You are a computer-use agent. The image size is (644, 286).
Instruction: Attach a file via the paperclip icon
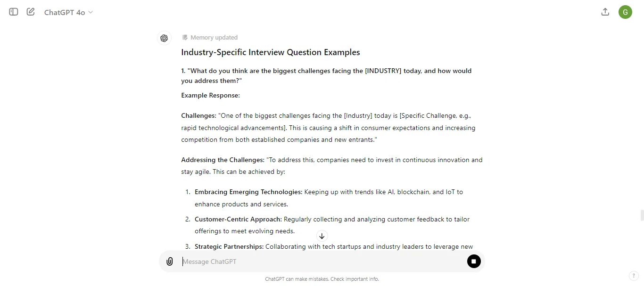pyautogui.click(x=170, y=261)
